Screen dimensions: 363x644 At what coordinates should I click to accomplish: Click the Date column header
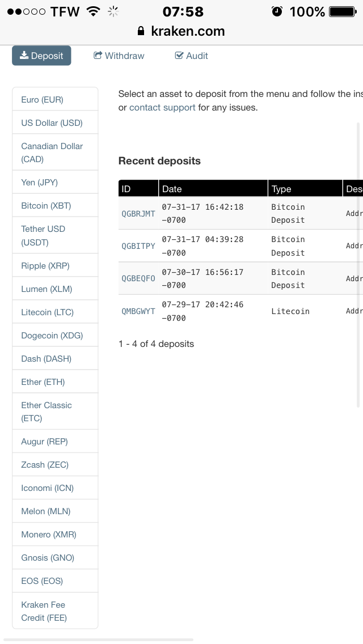(x=172, y=189)
